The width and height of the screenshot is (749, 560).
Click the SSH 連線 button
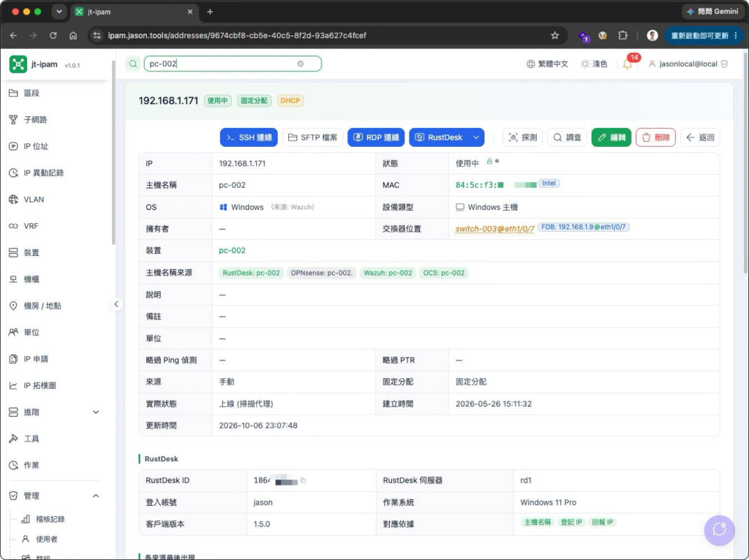pyautogui.click(x=249, y=137)
